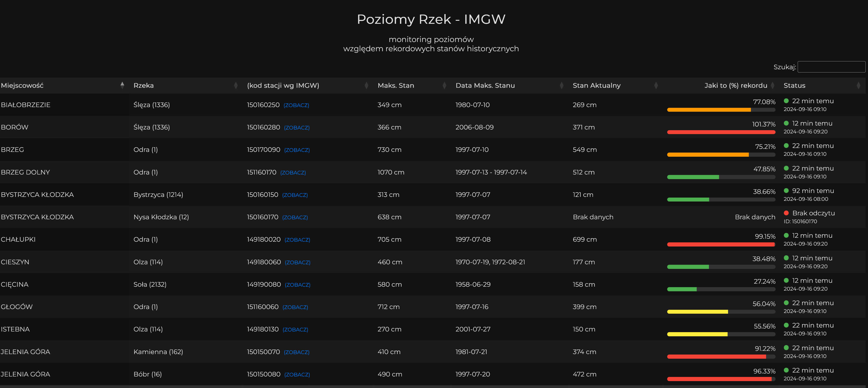The image size is (868, 388).
Task: Open ZOBACZ link for station 149180060
Action: (x=298, y=262)
